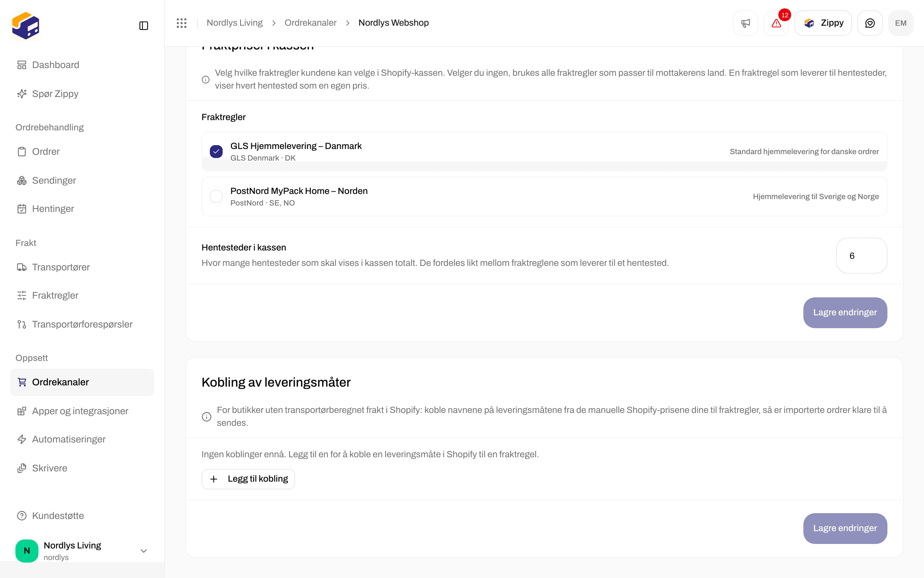Click the text 'PostNord · SE, NO'
This screenshot has width=924, height=578.
coord(262,203)
